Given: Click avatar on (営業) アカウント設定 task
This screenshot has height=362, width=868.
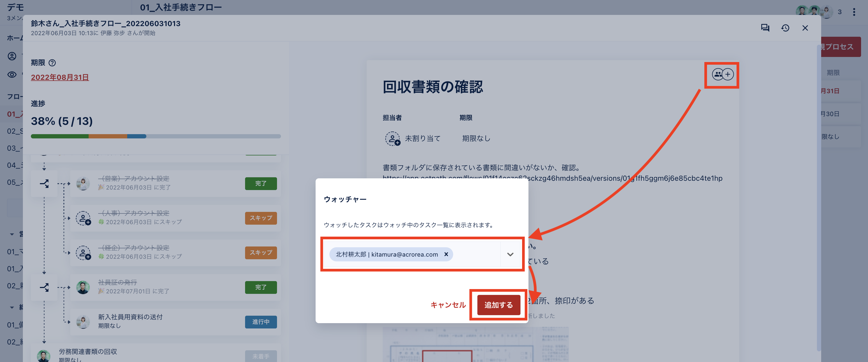Looking at the screenshot, I should click(x=83, y=183).
